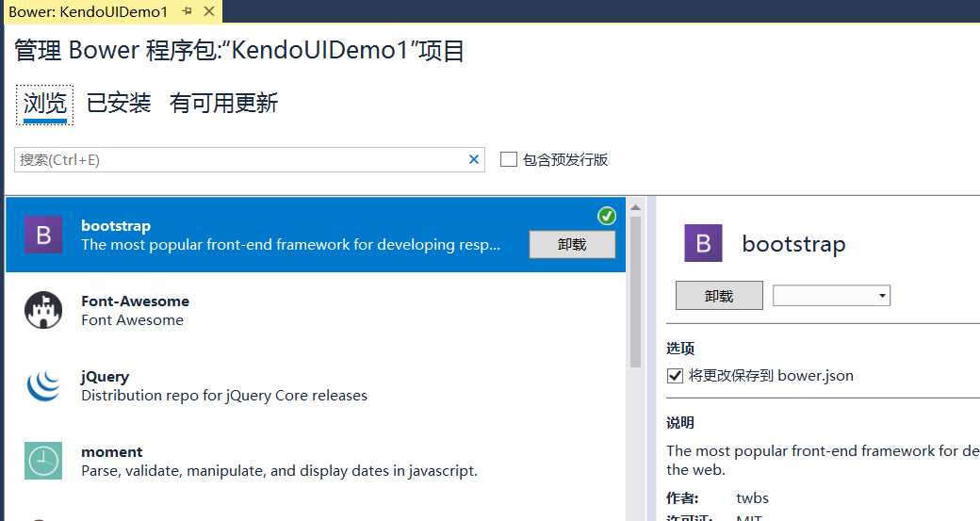Select the jQuery package name
This screenshot has height=521, width=980.
point(105,377)
